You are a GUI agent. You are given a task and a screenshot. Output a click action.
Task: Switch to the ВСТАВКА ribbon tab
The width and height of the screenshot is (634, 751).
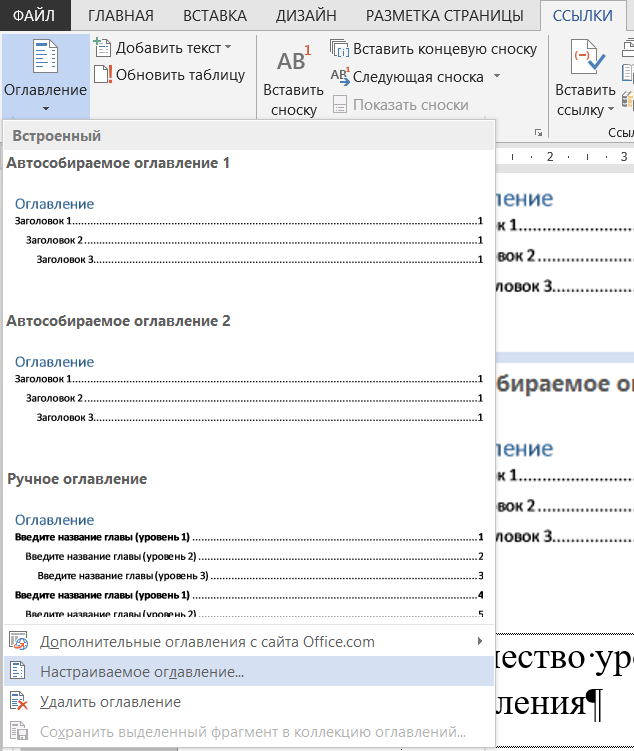coord(215,16)
